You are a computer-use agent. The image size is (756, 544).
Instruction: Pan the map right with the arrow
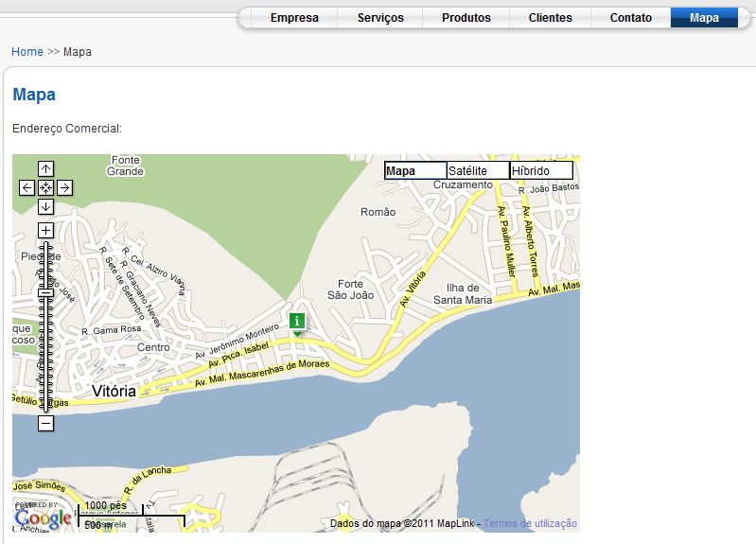point(64,187)
